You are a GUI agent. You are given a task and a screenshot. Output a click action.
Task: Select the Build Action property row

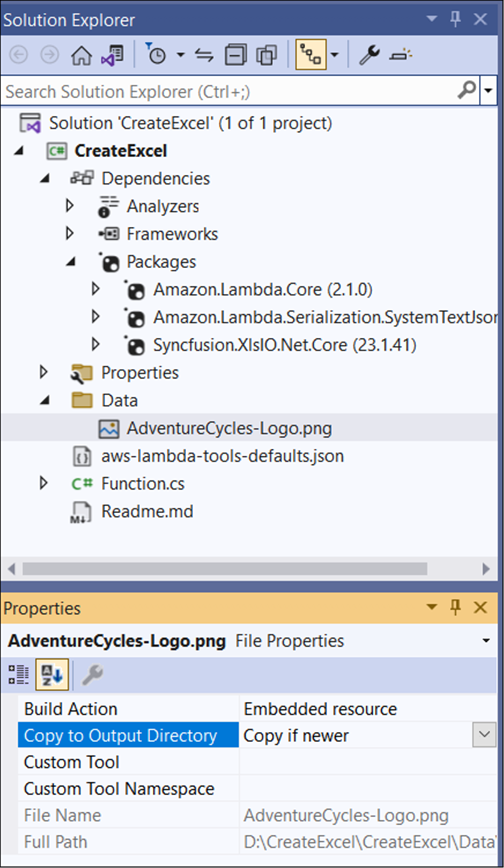257,709
